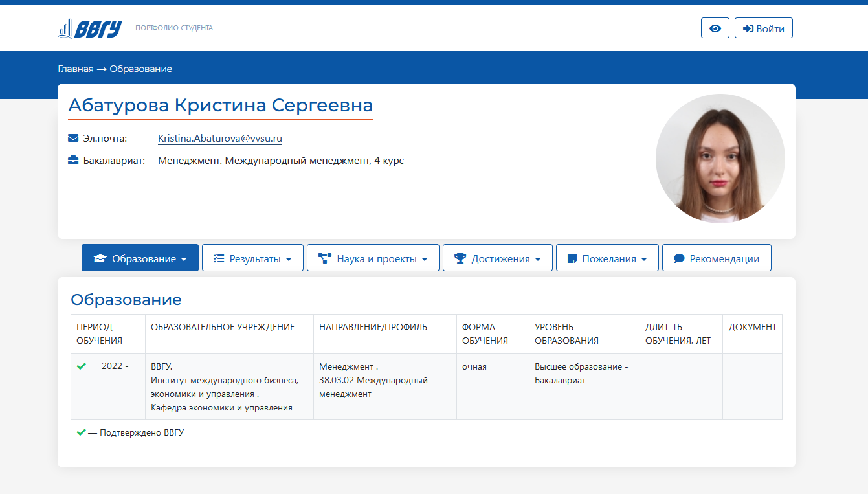Open the Главная breadcrumb link
868x494 pixels.
(x=76, y=69)
